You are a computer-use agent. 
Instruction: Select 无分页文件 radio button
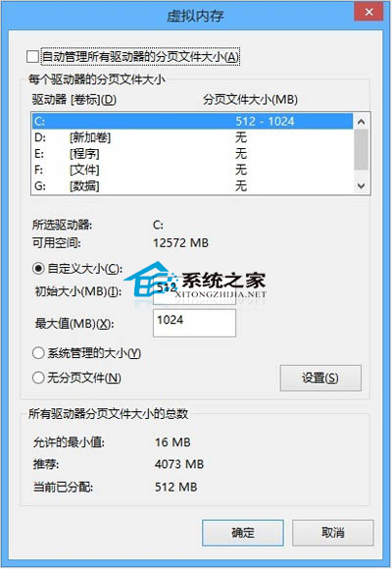pyautogui.click(x=38, y=378)
